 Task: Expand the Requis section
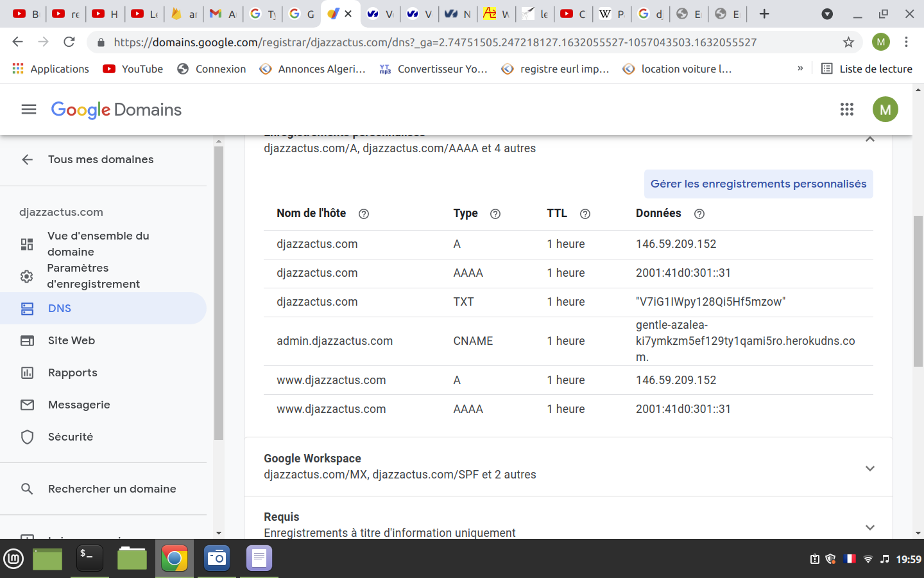[870, 527]
